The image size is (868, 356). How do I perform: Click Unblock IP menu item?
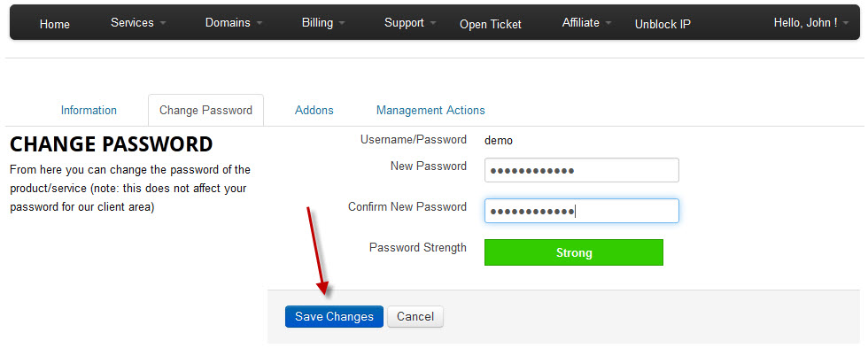tap(663, 24)
